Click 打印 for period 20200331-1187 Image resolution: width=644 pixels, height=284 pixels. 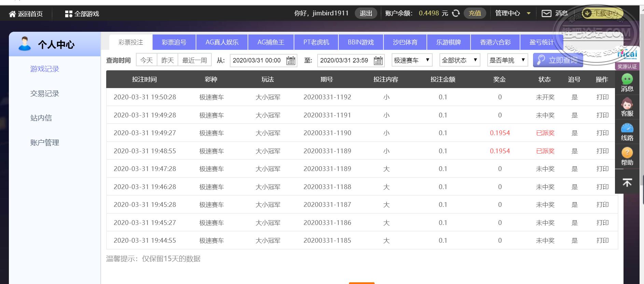click(602, 205)
